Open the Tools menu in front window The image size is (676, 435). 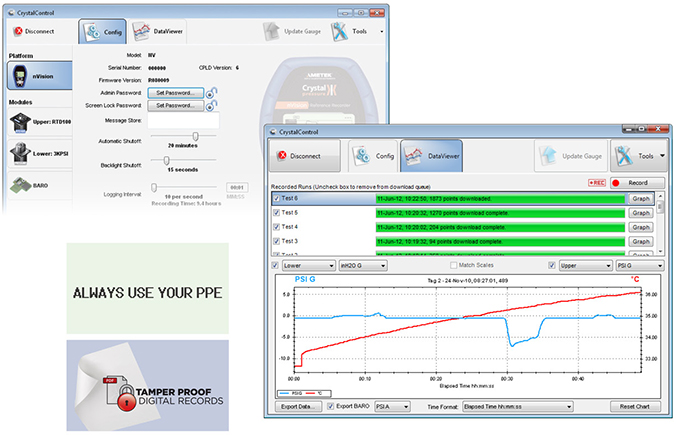[x=638, y=156]
